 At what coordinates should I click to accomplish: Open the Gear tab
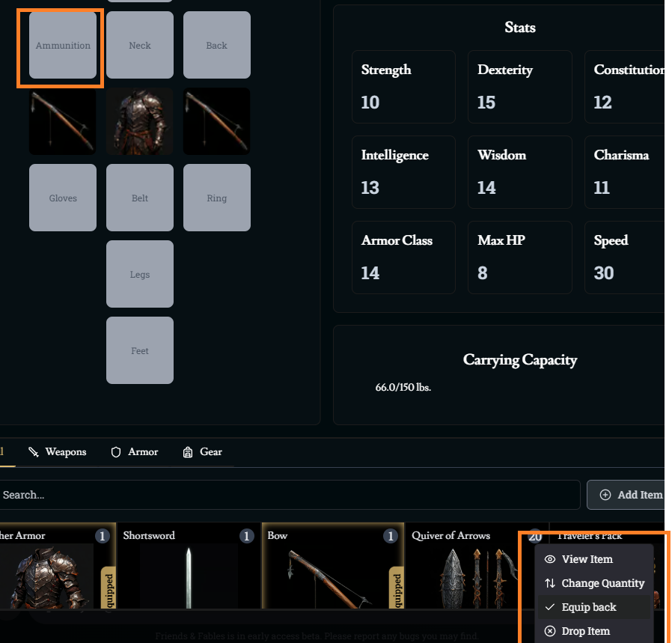(x=202, y=452)
